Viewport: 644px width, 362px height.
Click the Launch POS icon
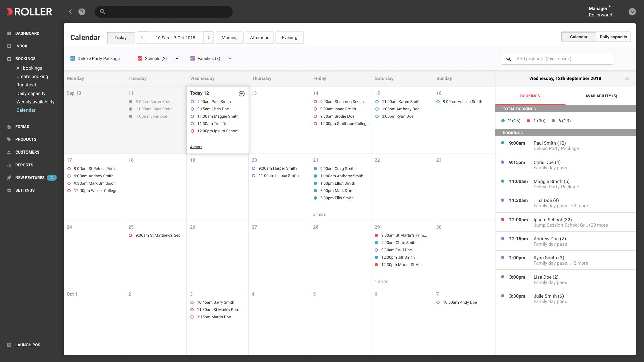pos(9,345)
